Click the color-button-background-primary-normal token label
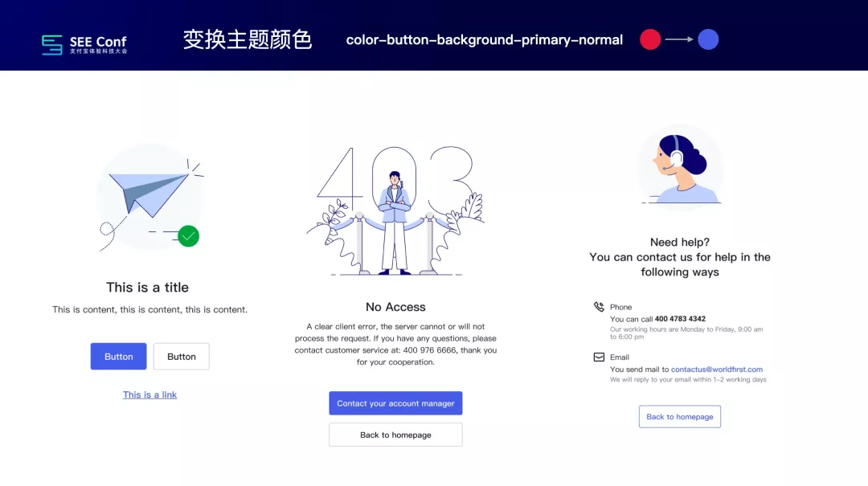Screen dimensions: 868x486 [485, 40]
